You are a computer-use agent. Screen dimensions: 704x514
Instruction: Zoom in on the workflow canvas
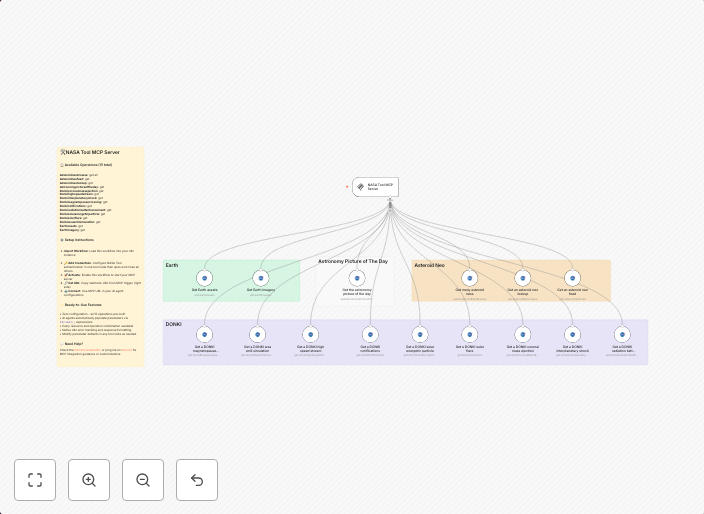[89, 480]
